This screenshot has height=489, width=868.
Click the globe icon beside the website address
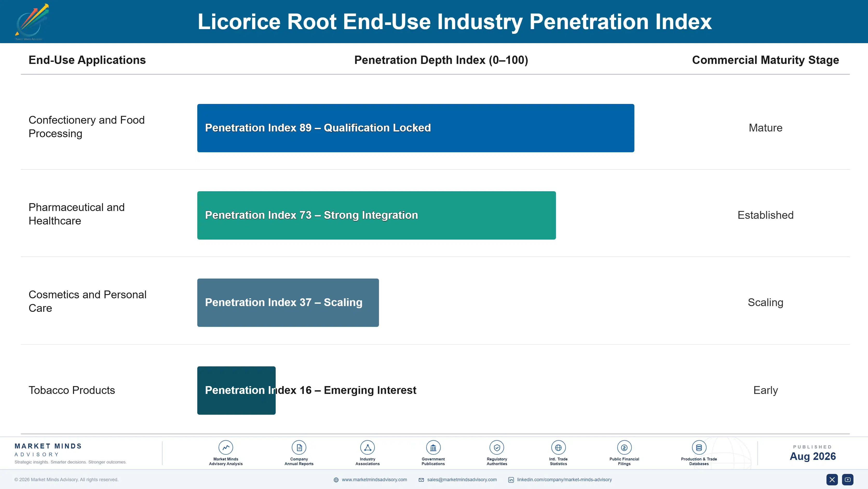(x=336, y=480)
